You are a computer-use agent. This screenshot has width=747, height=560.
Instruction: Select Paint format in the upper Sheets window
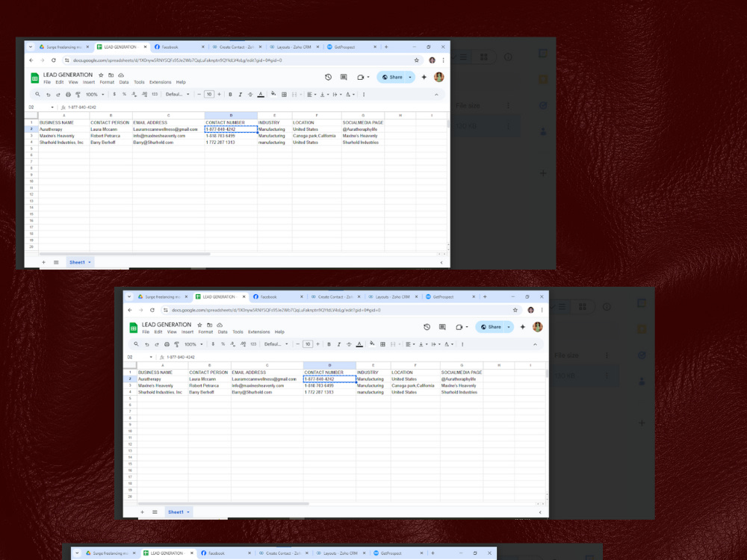point(78,94)
